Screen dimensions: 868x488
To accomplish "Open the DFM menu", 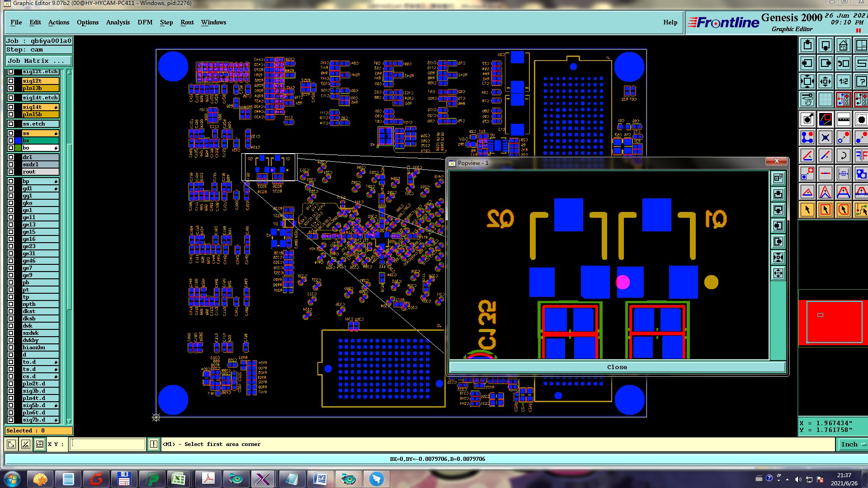I will tap(145, 22).
